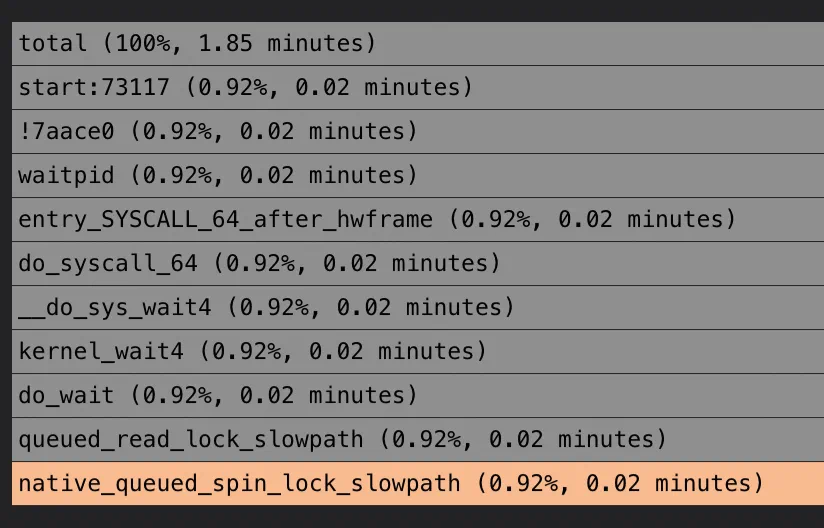This screenshot has width=824, height=528.
Task: Pick the kernel_wait4 row in flame graph
Action: click(412, 351)
